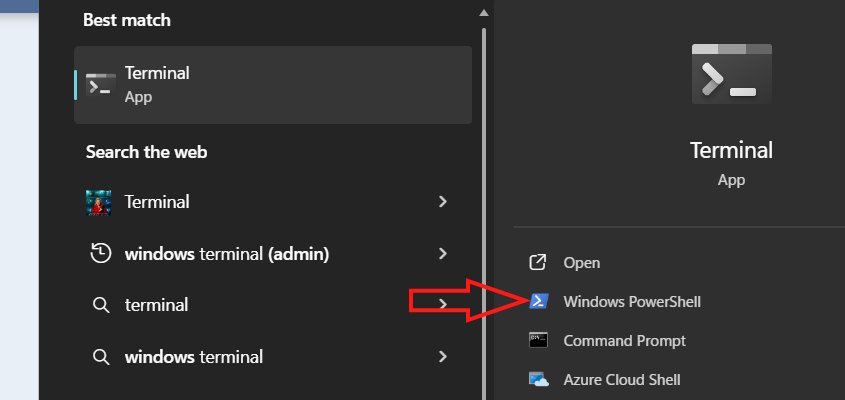
Task: Click the scroll up arrow of results list
Action: point(484,12)
